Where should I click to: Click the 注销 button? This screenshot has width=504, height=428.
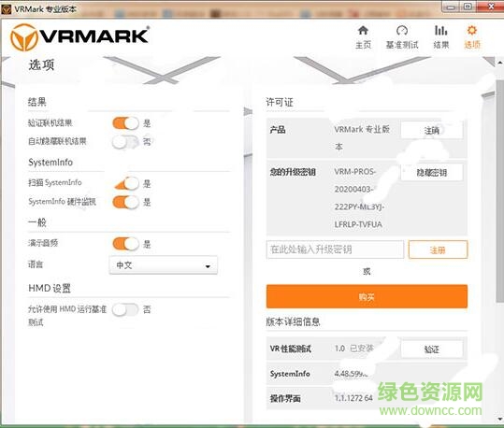(x=432, y=130)
